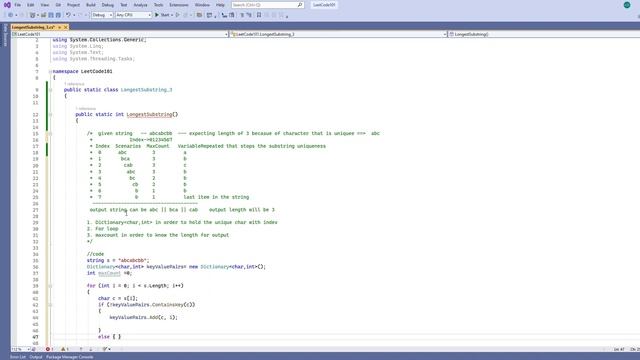Click the second step toolbar icon

click(232, 15)
